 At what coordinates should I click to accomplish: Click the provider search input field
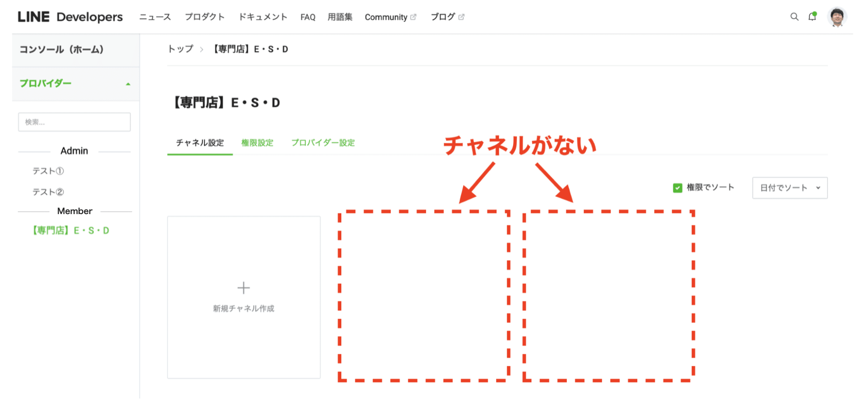(x=74, y=122)
